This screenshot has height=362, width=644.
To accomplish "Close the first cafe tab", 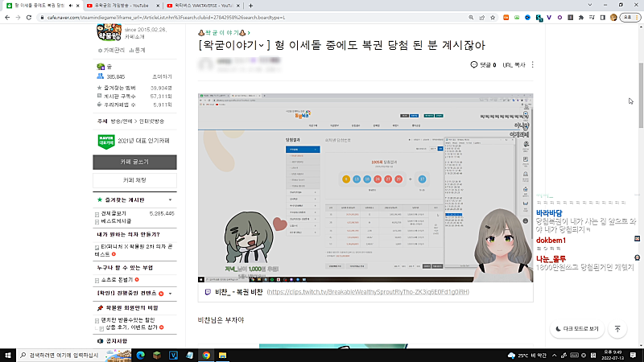I will [77, 6].
